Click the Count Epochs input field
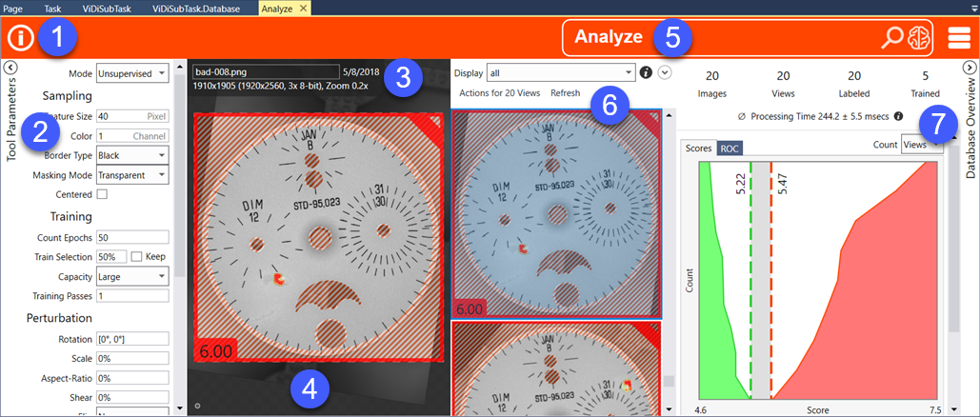The height and width of the screenshot is (417, 980). (131, 237)
